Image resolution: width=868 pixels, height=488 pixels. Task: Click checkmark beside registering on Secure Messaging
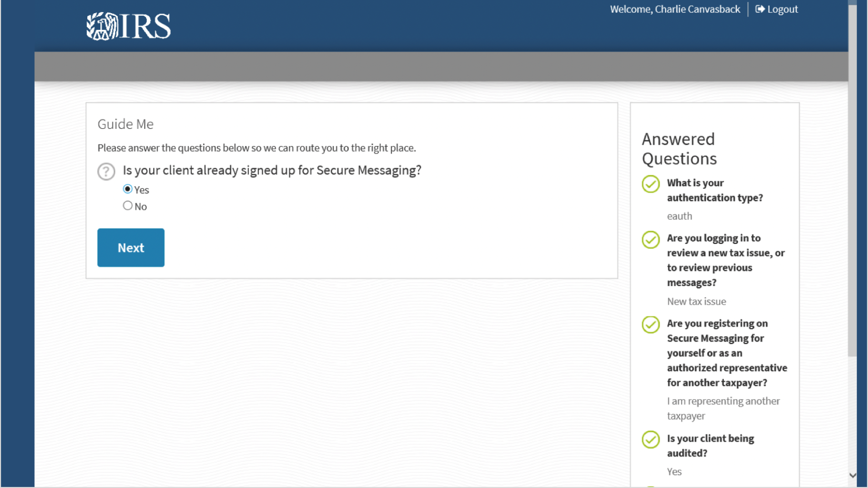651,324
